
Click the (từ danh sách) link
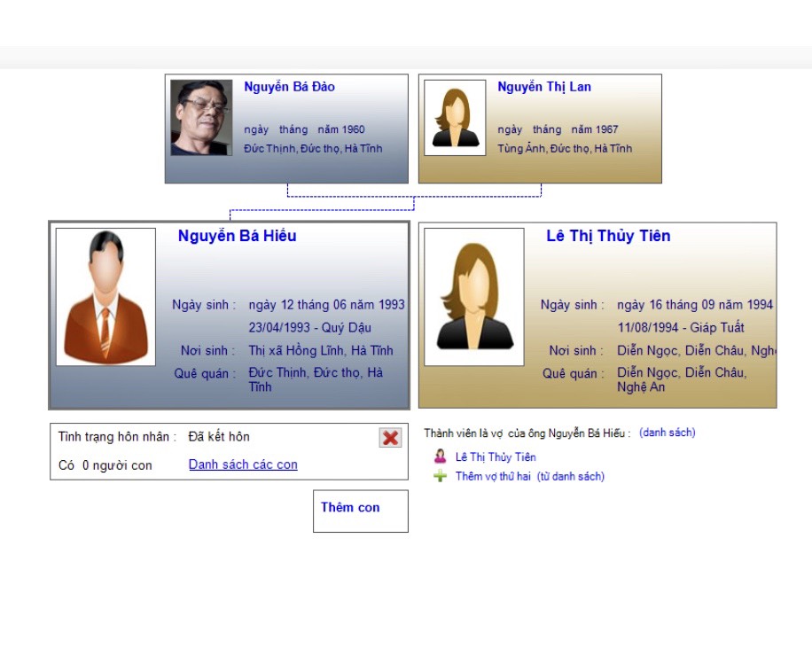(571, 476)
